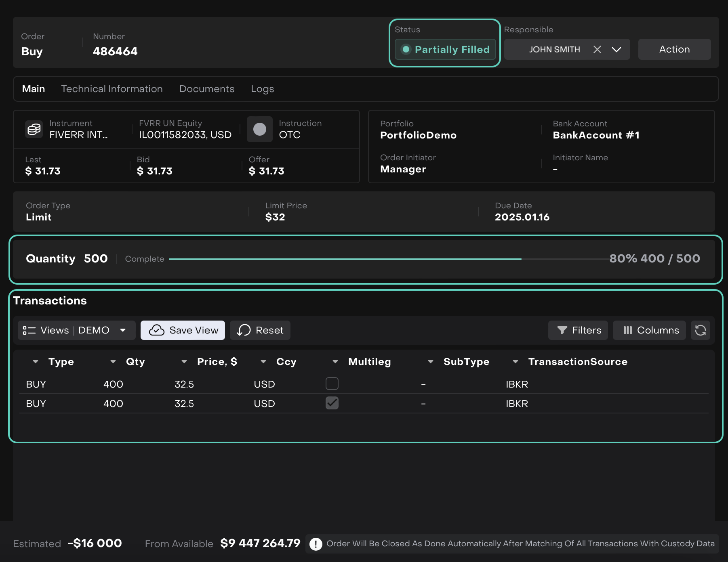The height and width of the screenshot is (562, 728).
Task: Switch to the Technical Information tab
Action: tap(112, 89)
